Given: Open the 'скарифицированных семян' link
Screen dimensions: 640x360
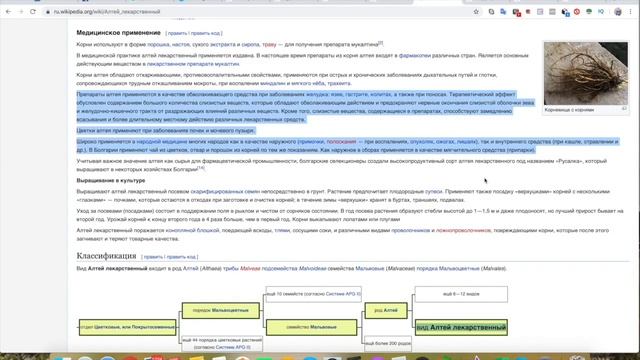Looking at the screenshot, I should coord(225,191).
